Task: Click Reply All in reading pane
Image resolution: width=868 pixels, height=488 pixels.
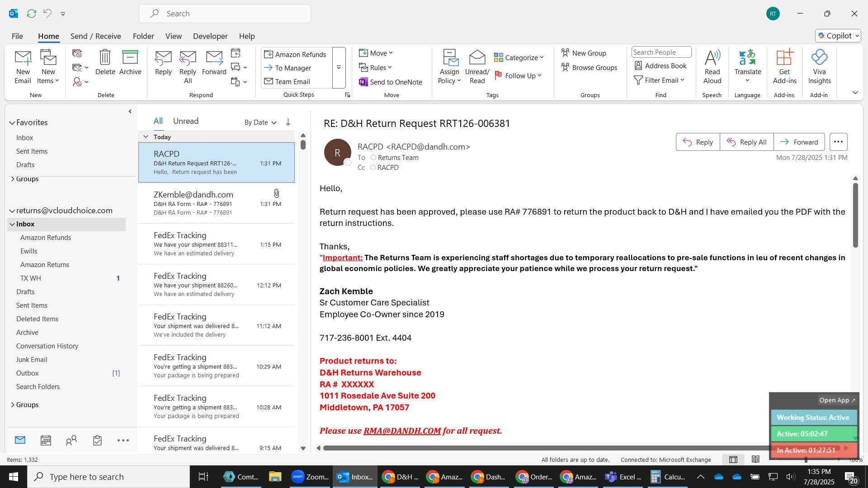Action: point(746,142)
